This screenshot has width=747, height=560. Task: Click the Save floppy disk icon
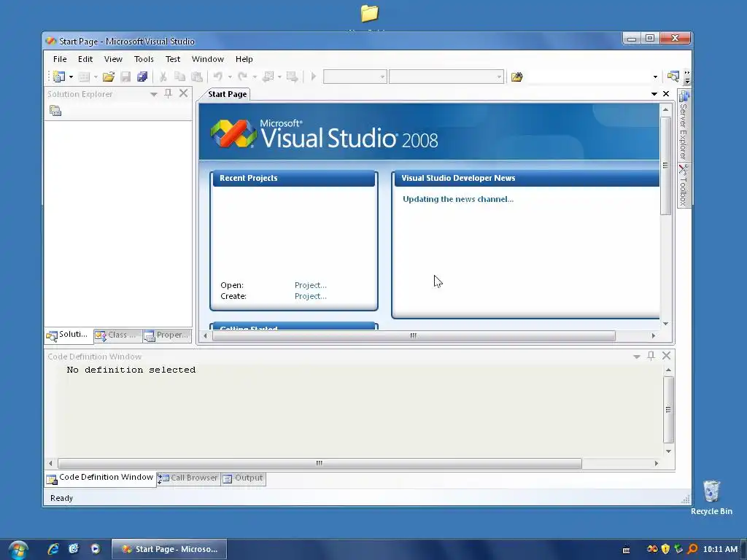[x=125, y=76]
